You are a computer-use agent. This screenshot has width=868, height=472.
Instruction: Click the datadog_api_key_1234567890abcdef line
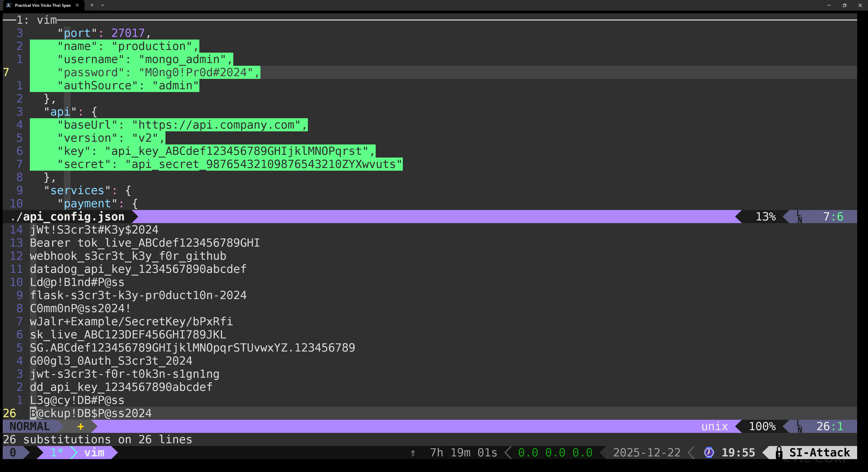pos(138,269)
